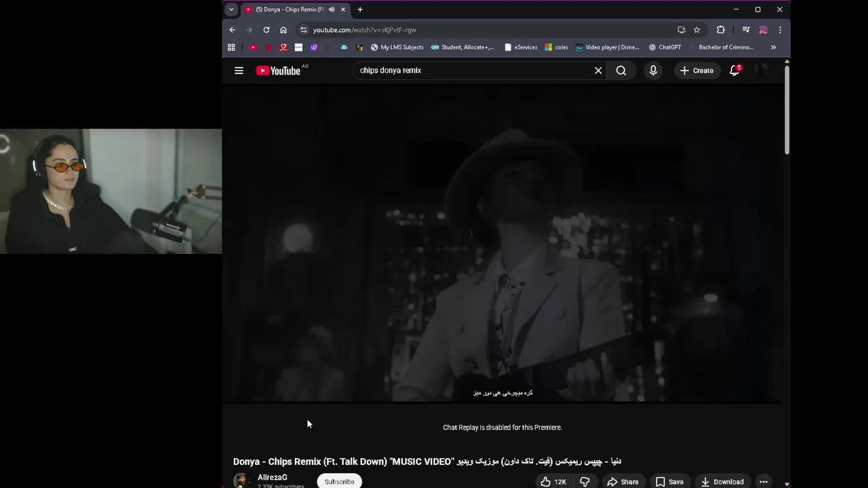
Task: Open browser extensions puzzle icon
Action: [x=721, y=30]
